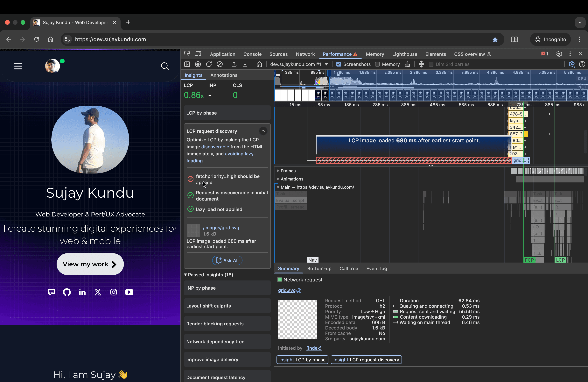Viewport: 588px width, 382px height.
Task: Open the inspect element picker tool
Action: pos(187,54)
